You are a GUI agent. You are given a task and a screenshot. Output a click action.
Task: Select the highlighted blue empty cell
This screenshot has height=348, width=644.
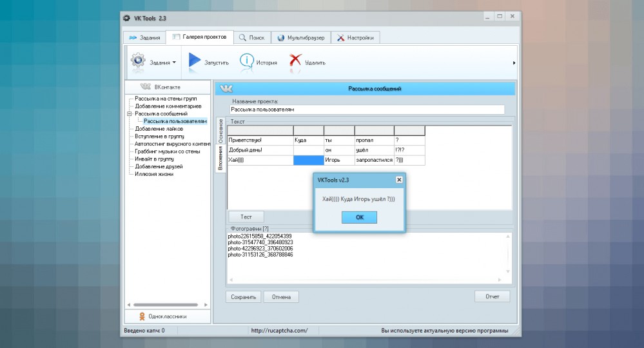click(308, 160)
